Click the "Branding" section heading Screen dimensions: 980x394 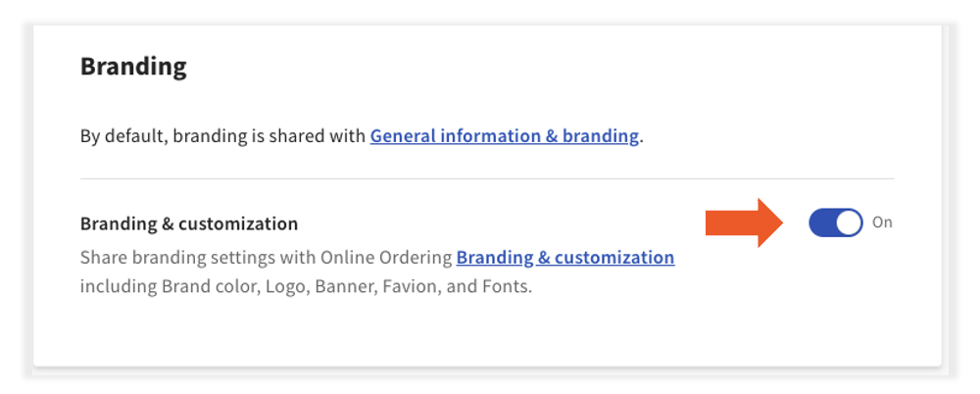[133, 67]
